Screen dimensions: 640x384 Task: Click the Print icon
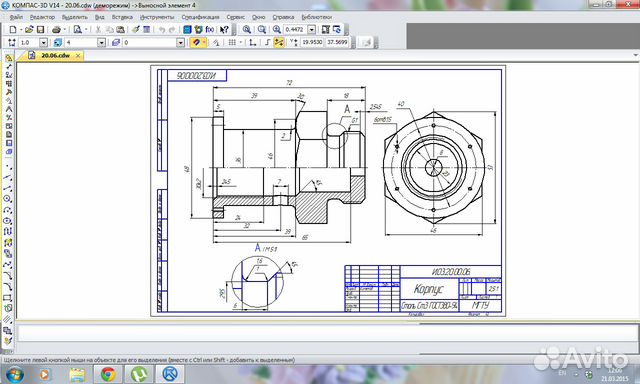pyautogui.click(x=56, y=29)
